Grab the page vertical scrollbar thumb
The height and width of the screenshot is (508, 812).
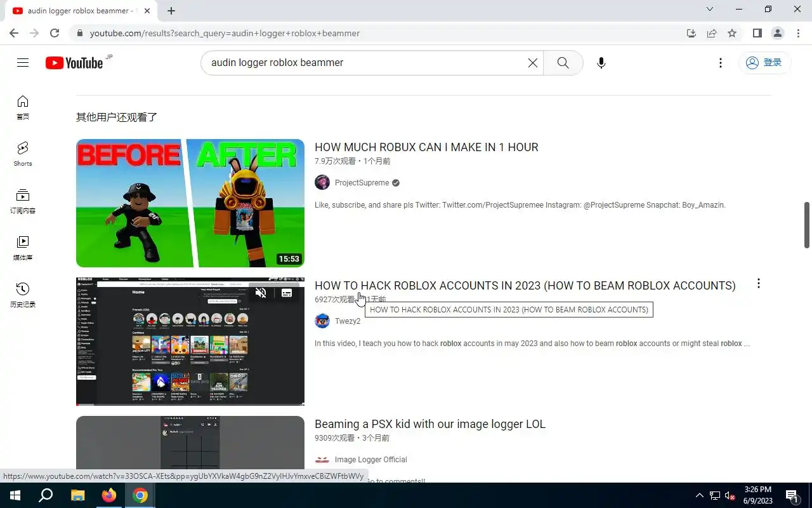point(807,225)
